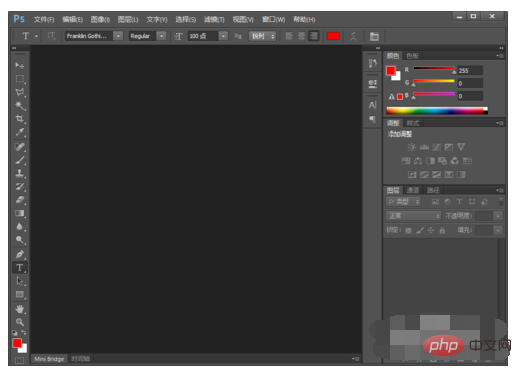Toggle the type layer filter

(x=459, y=202)
